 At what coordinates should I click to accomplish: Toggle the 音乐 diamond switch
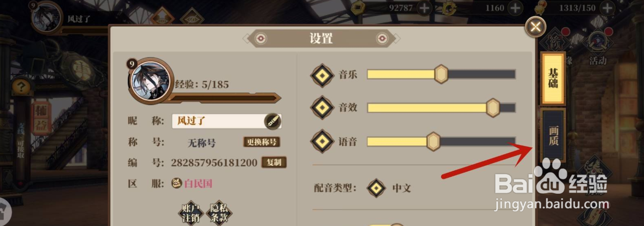click(322, 75)
